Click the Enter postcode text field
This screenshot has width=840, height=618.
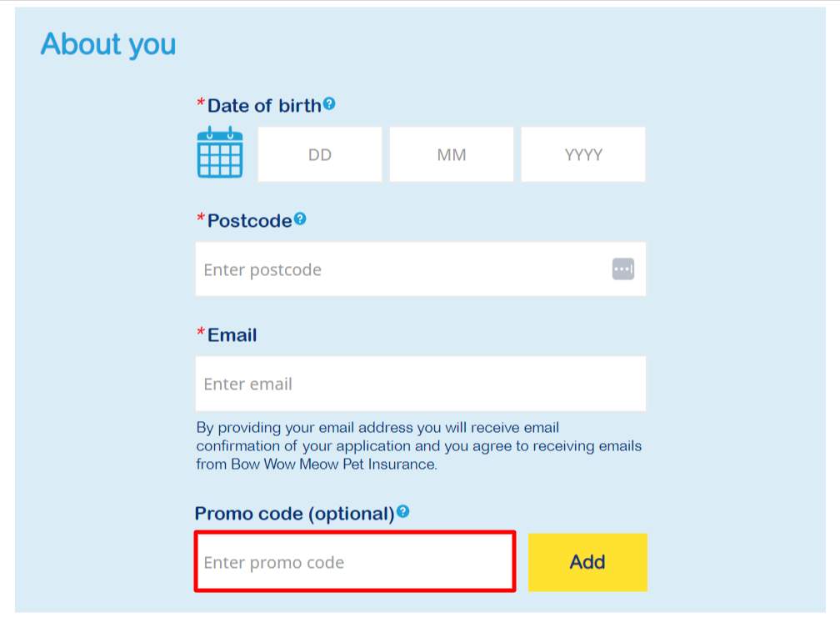pyautogui.click(x=400, y=269)
